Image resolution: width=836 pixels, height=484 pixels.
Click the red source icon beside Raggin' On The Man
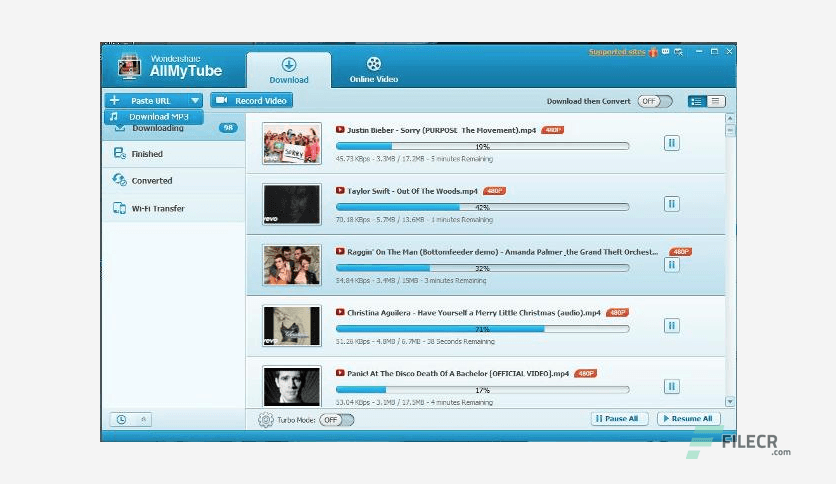tap(340, 251)
